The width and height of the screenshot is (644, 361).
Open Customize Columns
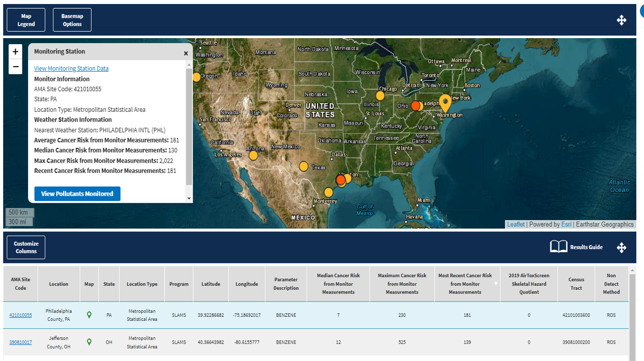26,247
